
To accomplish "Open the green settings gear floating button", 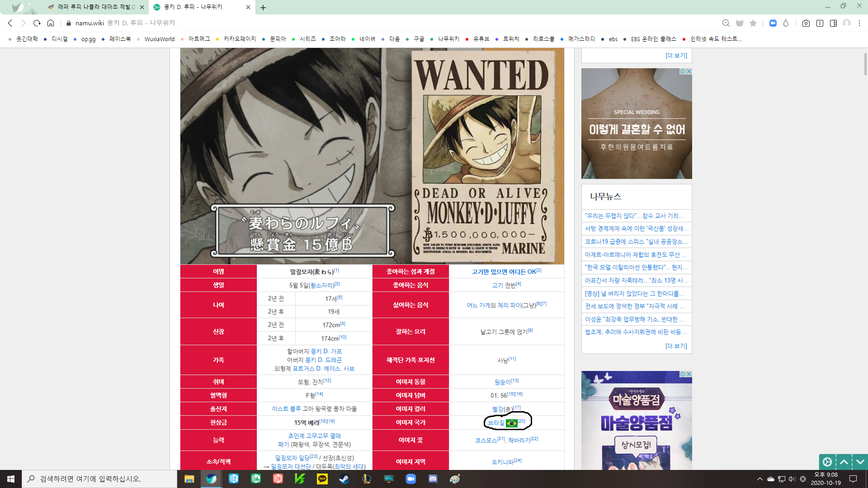I will pos(827,462).
